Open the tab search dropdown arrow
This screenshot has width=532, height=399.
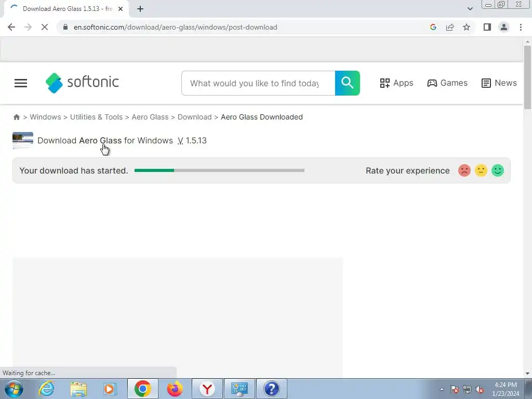tap(470, 9)
